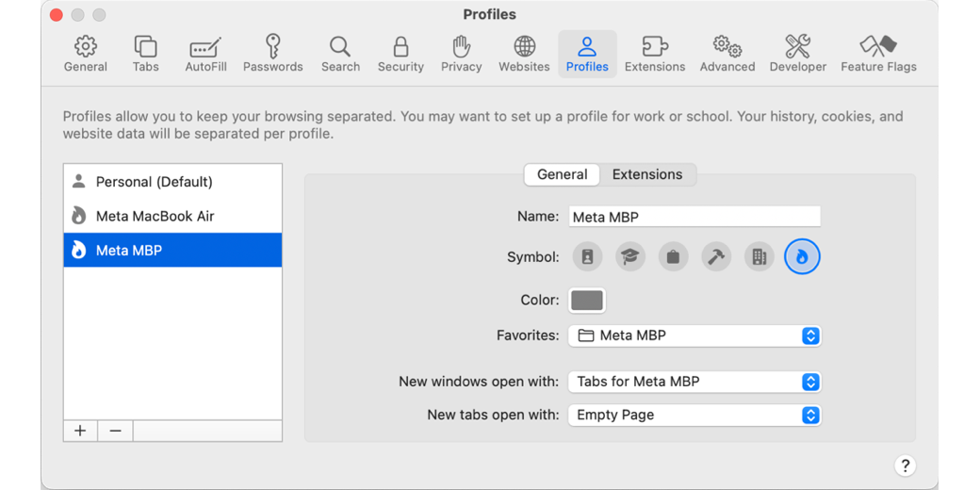Screen dimensions: 980x490
Task: Add a new profile with plus button
Action: click(x=80, y=431)
